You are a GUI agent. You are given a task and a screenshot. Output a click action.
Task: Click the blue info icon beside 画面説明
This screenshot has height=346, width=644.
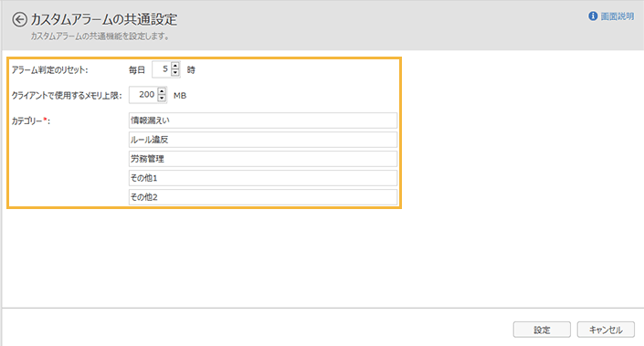coord(593,16)
